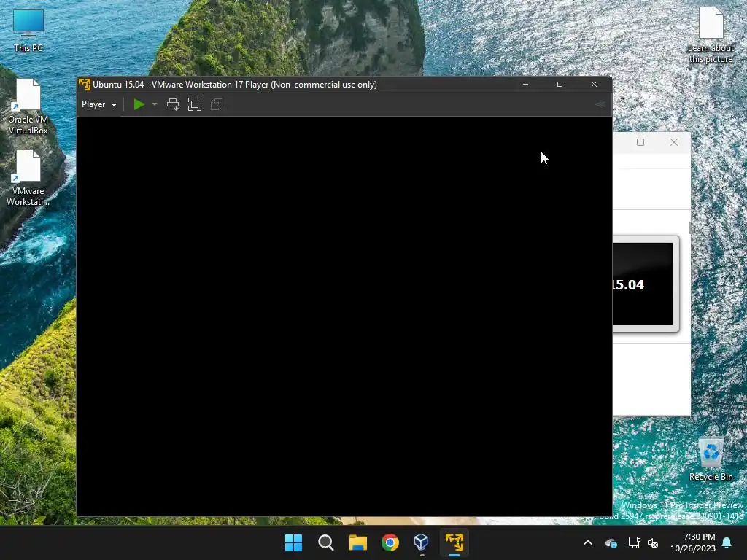Open the Player menu dropdown
This screenshot has width=747, height=560.
click(99, 104)
